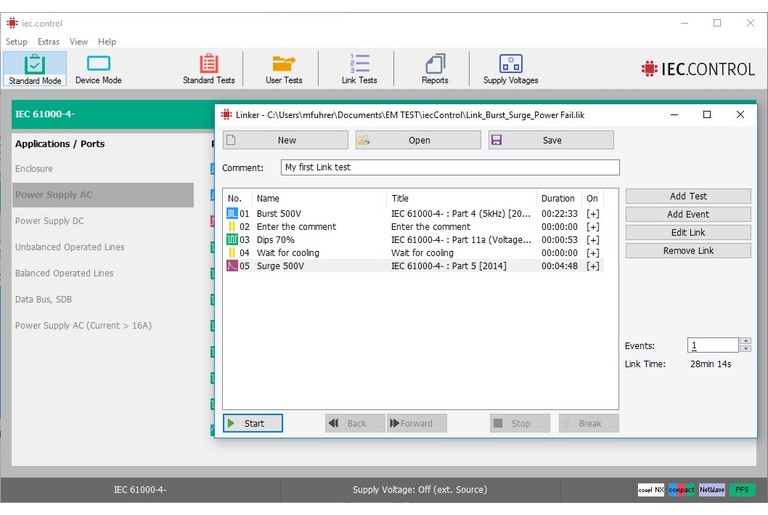768x515 pixels.
Task: Open the Setup menu
Action: (x=16, y=42)
